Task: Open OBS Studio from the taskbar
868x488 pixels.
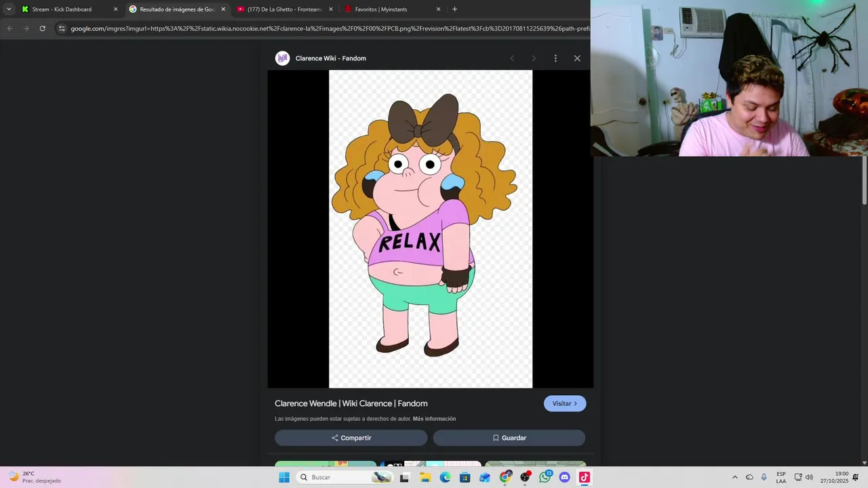Action: [525, 477]
